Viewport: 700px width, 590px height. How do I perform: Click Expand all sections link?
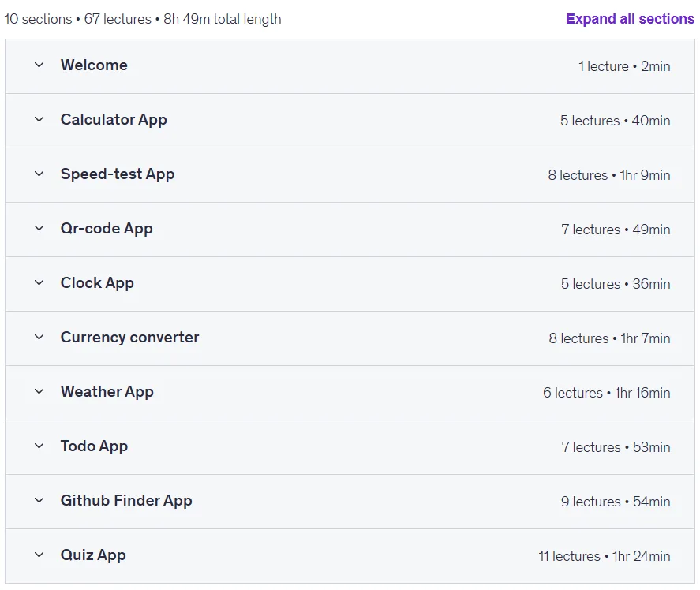(630, 19)
